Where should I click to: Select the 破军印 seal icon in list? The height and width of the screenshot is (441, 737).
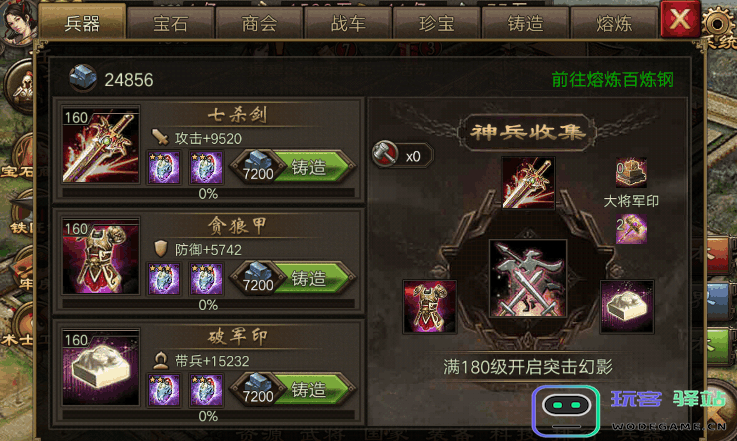(101, 367)
